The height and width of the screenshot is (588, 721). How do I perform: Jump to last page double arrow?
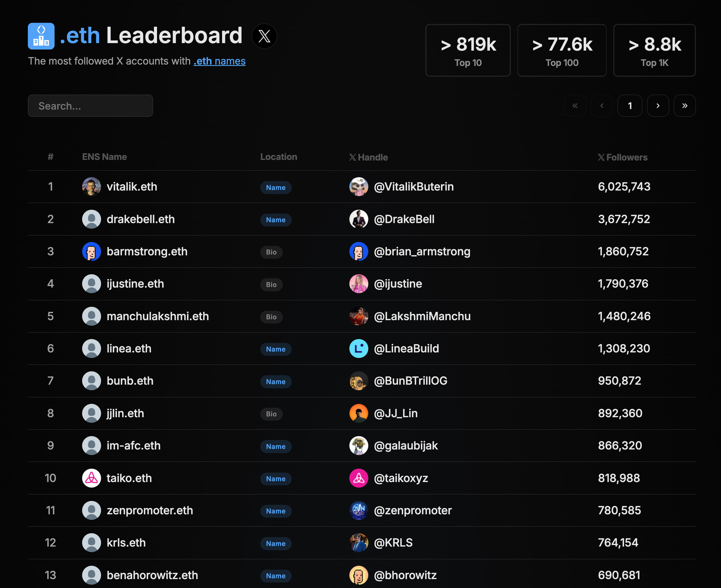pyautogui.click(x=684, y=106)
